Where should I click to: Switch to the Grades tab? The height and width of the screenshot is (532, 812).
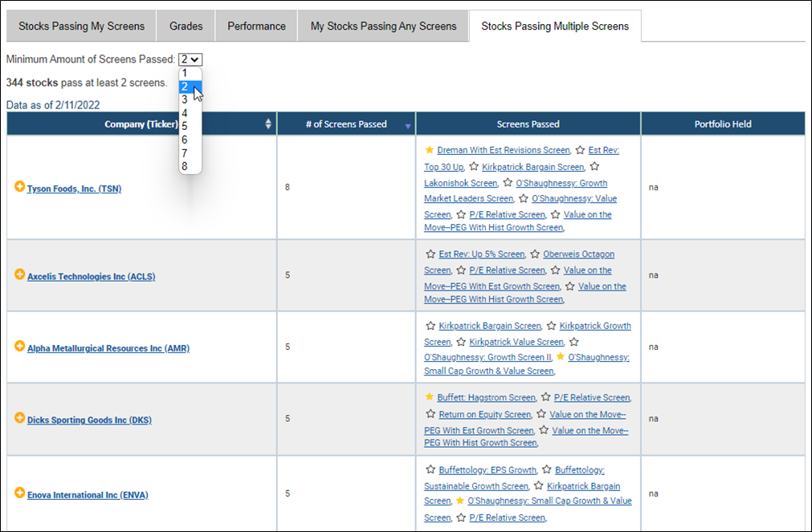click(186, 26)
